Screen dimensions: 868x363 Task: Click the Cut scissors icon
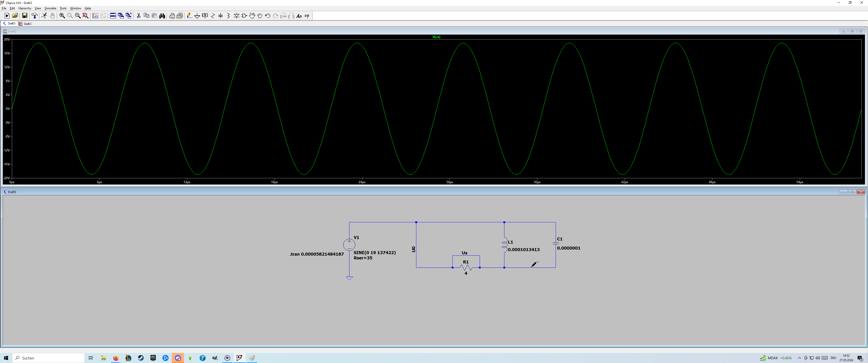tap(139, 16)
